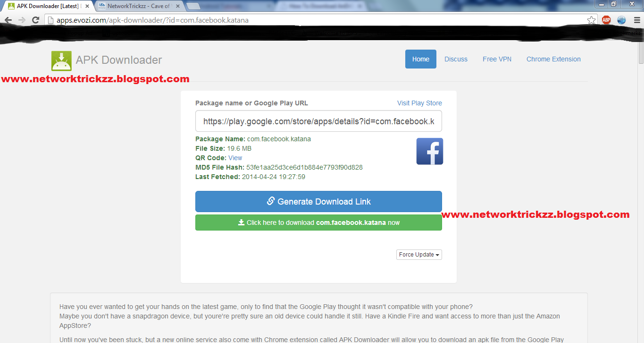Open the Chrome Extension nav link
The image size is (644, 343).
pos(553,59)
